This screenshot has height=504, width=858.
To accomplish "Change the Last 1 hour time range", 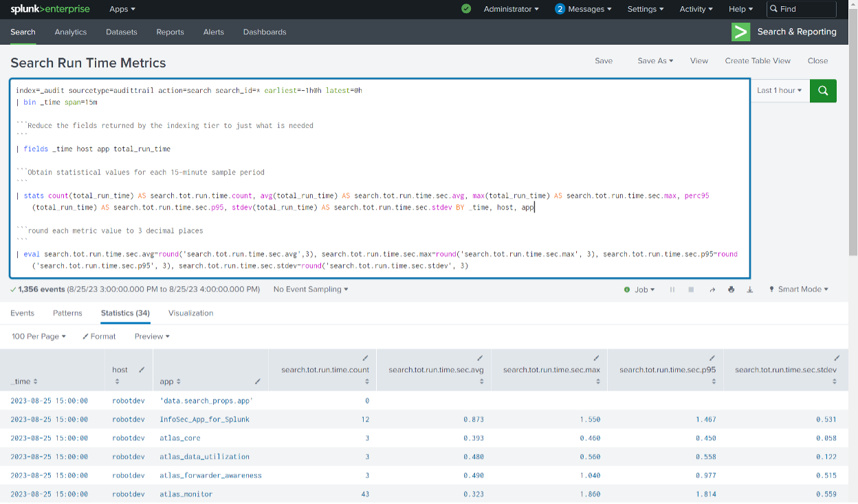I will coord(780,90).
